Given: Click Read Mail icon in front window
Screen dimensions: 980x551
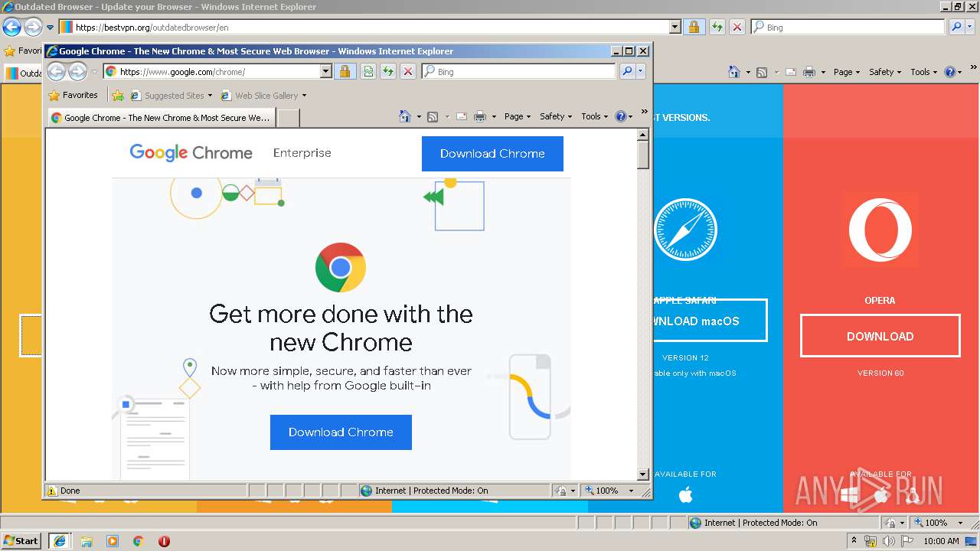Looking at the screenshot, I should pyautogui.click(x=462, y=116).
